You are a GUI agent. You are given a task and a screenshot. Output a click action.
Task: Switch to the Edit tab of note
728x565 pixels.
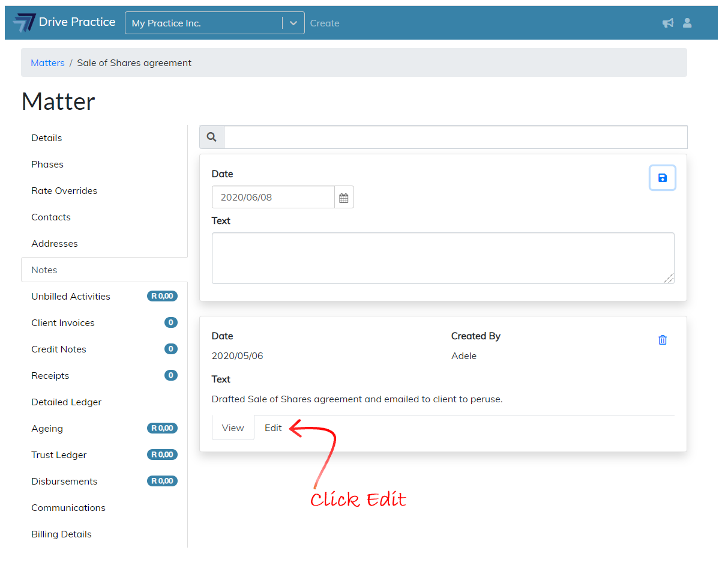tap(273, 428)
